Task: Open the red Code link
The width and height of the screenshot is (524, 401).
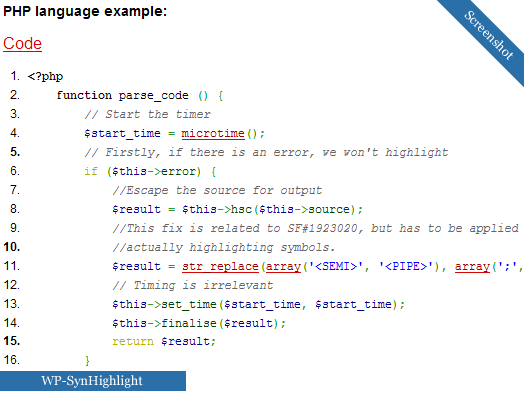Action: pyautogui.click(x=22, y=44)
